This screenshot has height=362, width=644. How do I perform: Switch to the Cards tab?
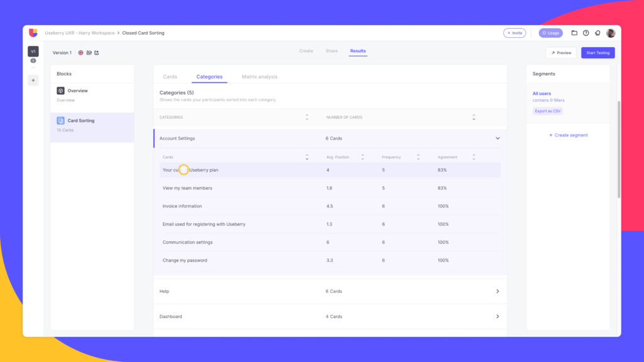170,75
